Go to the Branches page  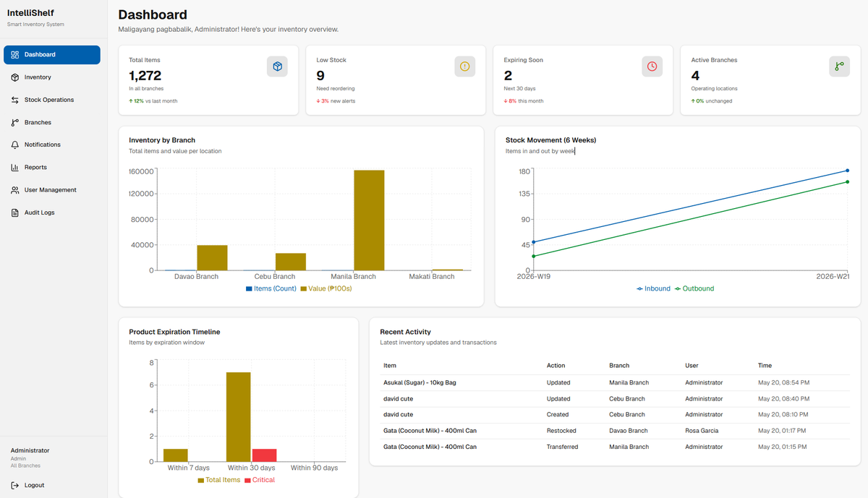(x=51, y=122)
